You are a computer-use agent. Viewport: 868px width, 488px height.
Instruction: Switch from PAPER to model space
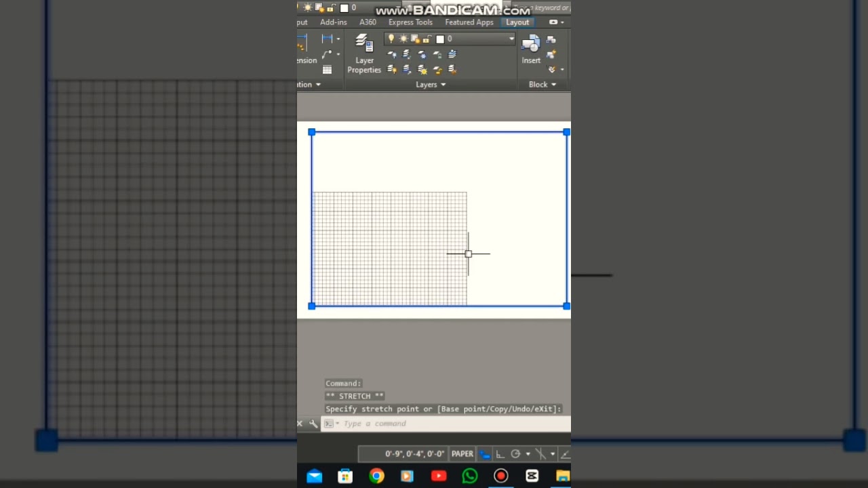coord(462,454)
